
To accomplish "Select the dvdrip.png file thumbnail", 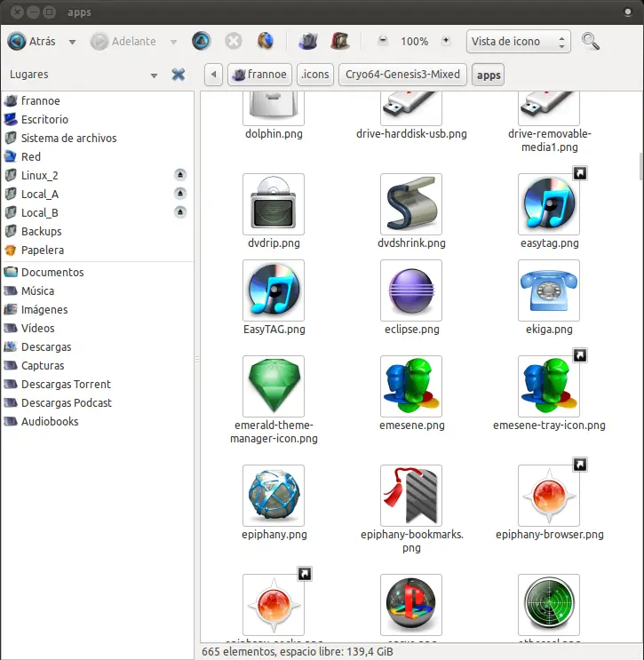I will pos(274,204).
